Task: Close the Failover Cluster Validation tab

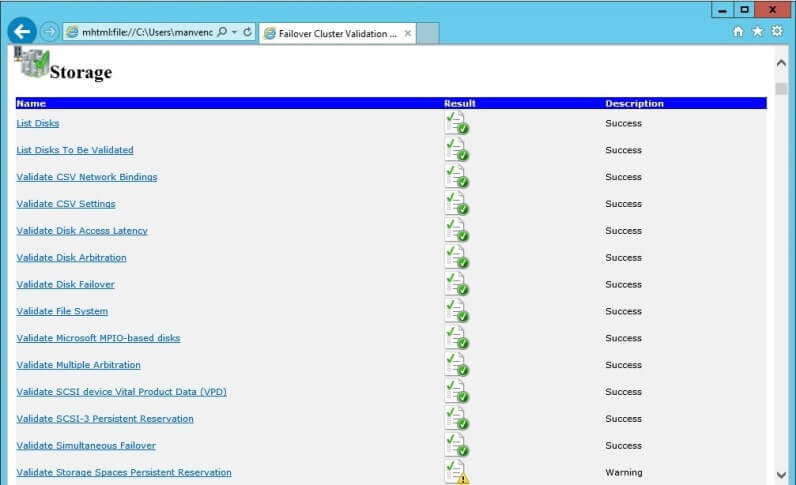Action: (x=407, y=33)
